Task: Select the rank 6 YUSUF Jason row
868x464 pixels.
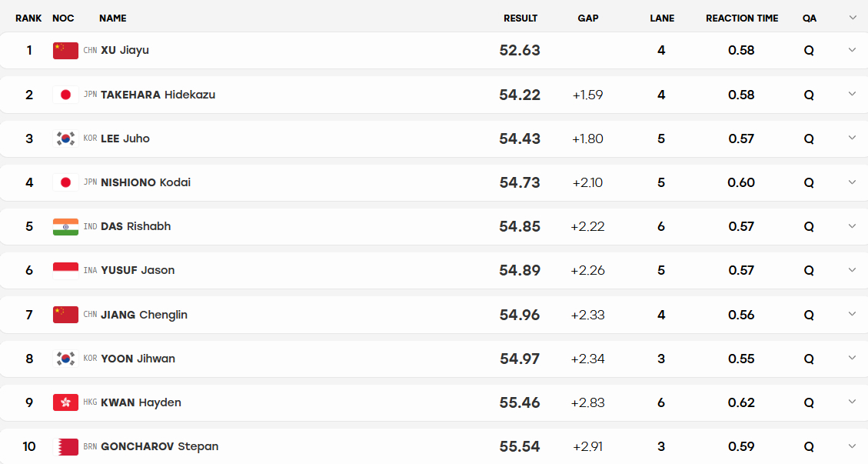Action: click(434, 271)
